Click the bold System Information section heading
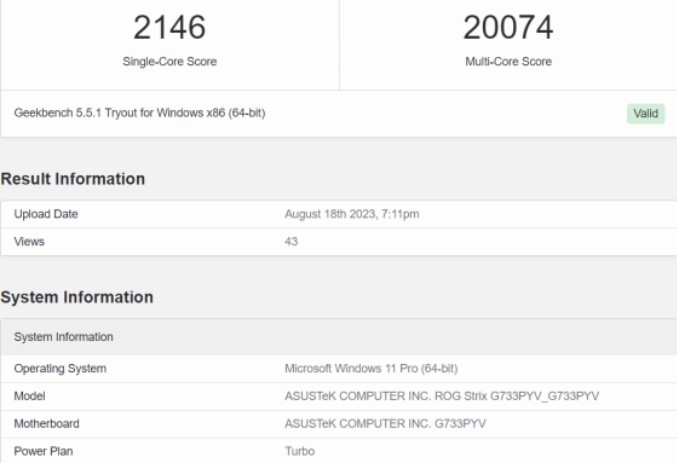 point(77,297)
